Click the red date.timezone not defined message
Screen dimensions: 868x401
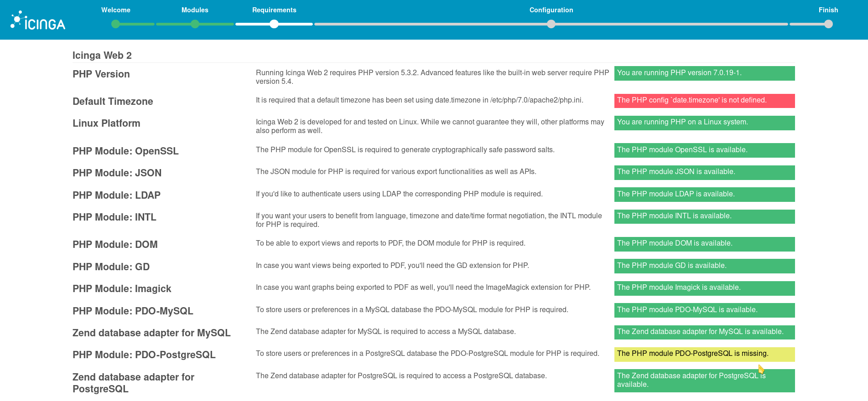tap(704, 101)
